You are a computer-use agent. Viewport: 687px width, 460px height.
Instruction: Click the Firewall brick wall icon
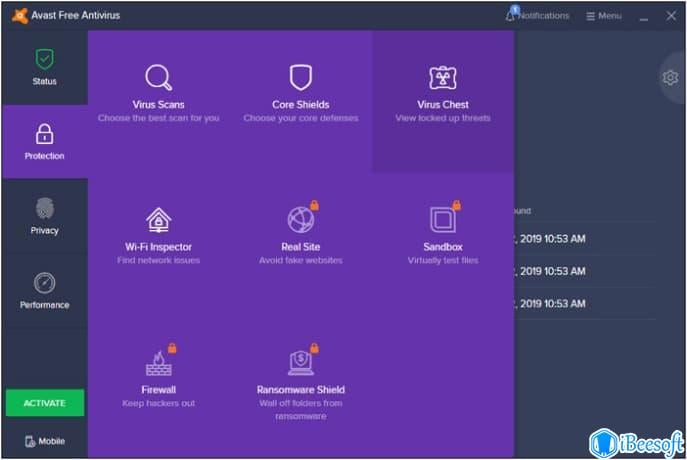tap(158, 363)
